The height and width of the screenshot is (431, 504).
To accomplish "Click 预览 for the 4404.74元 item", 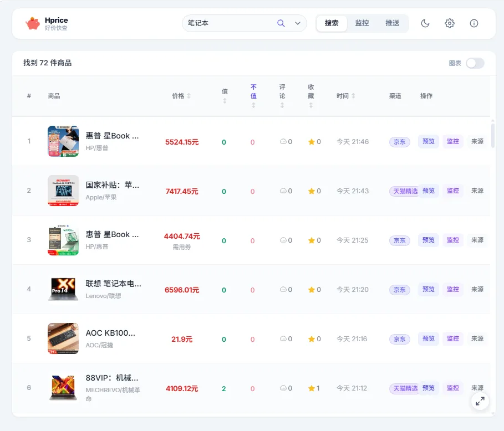I will (x=428, y=240).
